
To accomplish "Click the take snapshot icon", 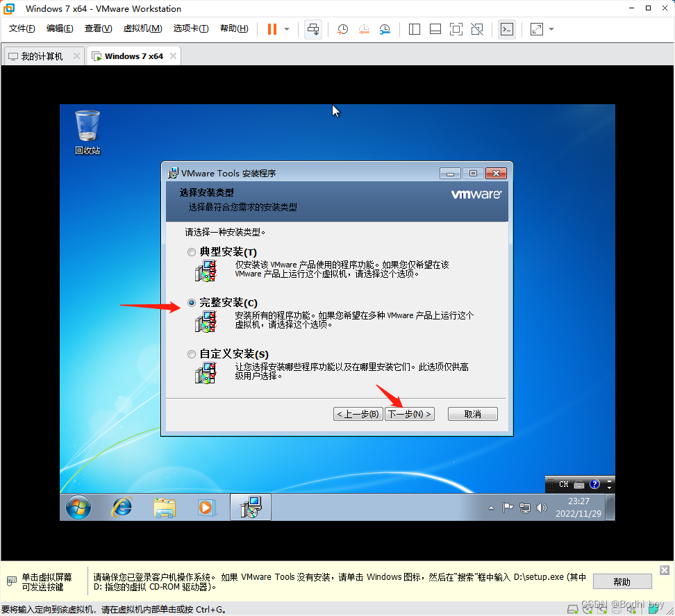I will point(342,29).
